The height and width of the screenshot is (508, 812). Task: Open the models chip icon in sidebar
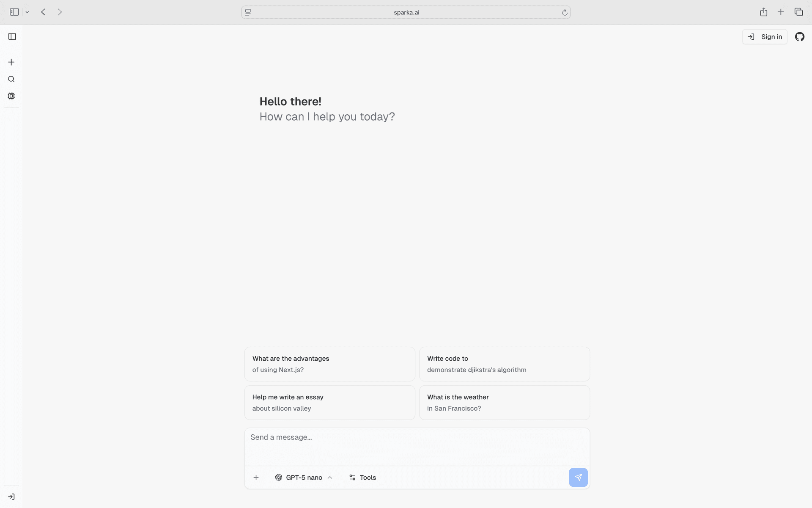[x=11, y=96]
